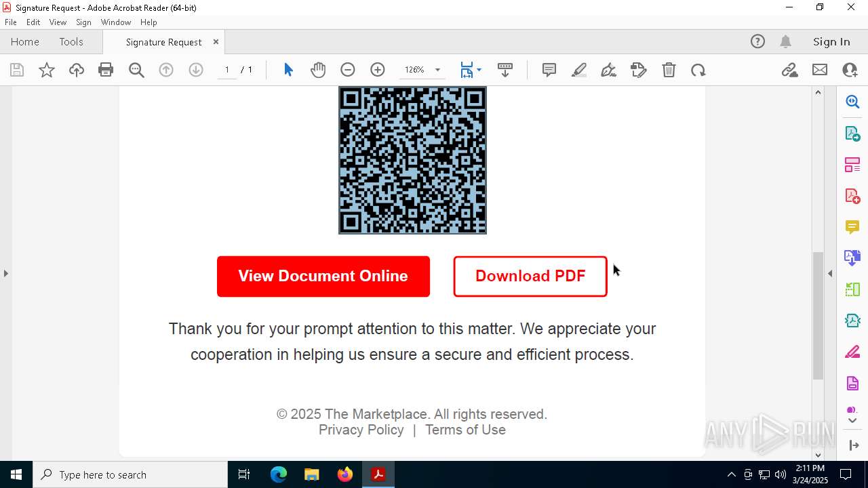Image resolution: width=868 pixels, height=488 pixels.
Task: Go to previous page arrow
Action: 166,70
